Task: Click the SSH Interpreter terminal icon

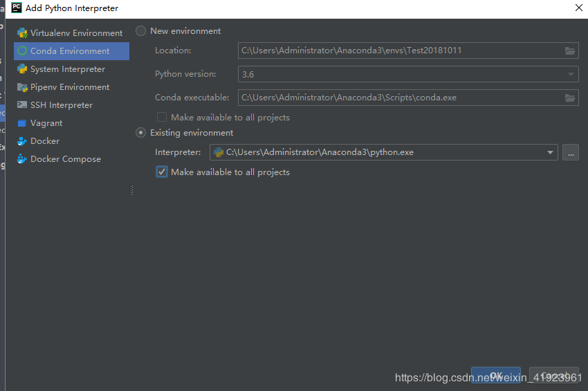Action: (22, 104)
